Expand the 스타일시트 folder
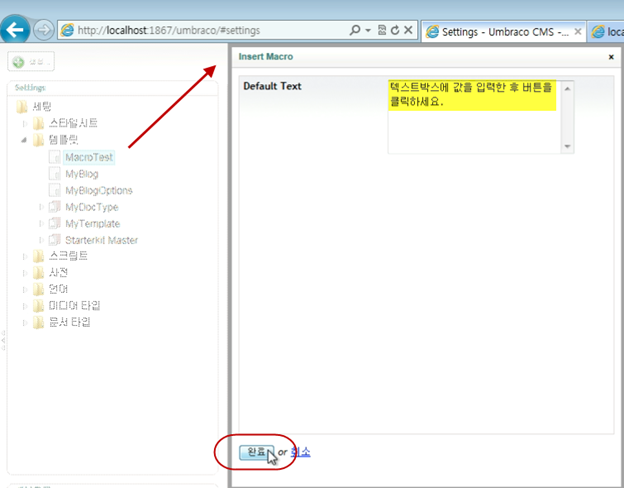 tap(25, 123)
